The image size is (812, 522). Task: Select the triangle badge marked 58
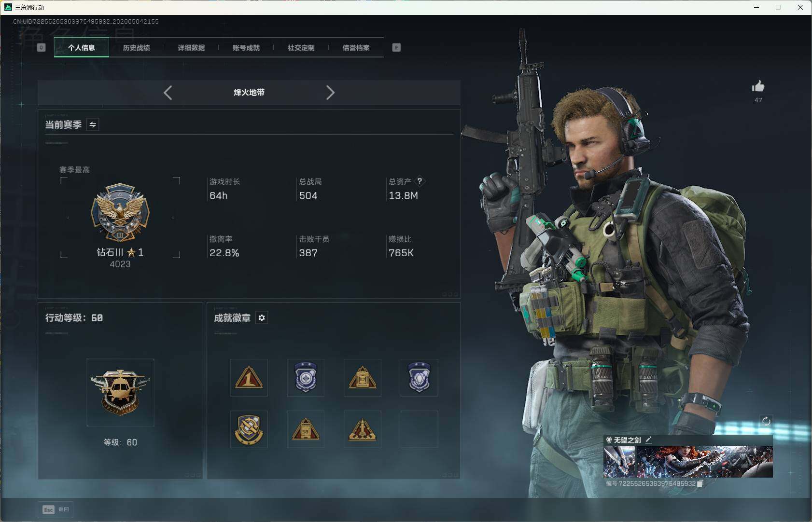coord(306,429)
